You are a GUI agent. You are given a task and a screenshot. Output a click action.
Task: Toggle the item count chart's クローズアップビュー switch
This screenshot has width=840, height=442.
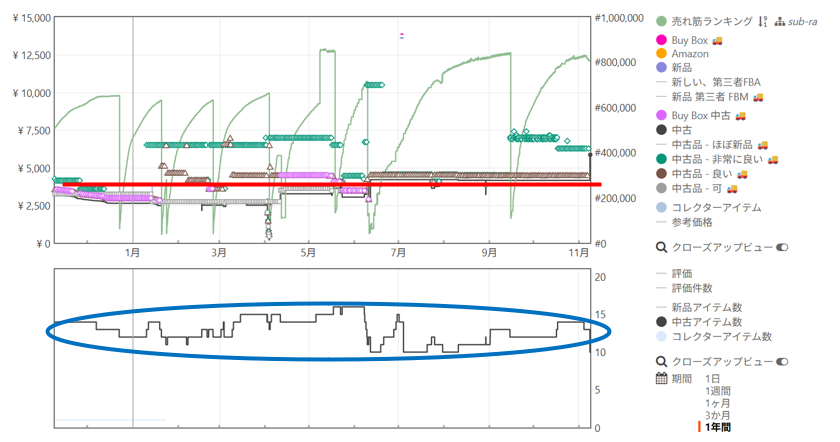click(783, 361)
